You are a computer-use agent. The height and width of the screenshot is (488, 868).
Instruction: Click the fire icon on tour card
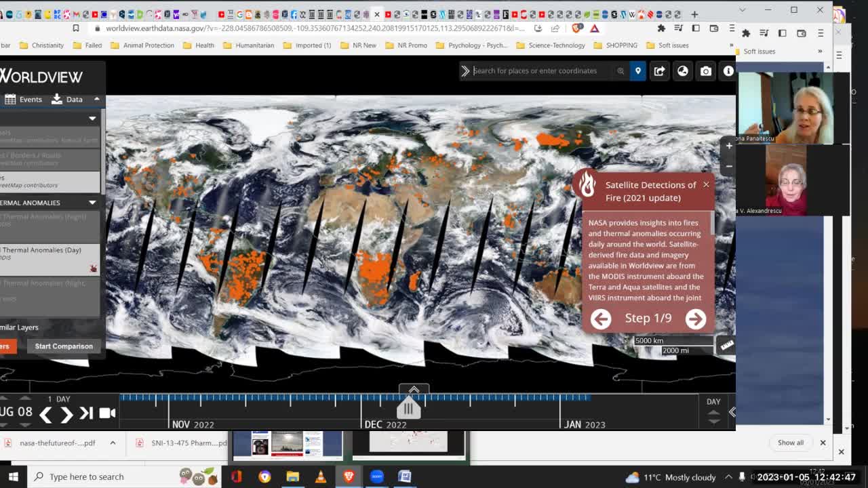tap(587, 184)
